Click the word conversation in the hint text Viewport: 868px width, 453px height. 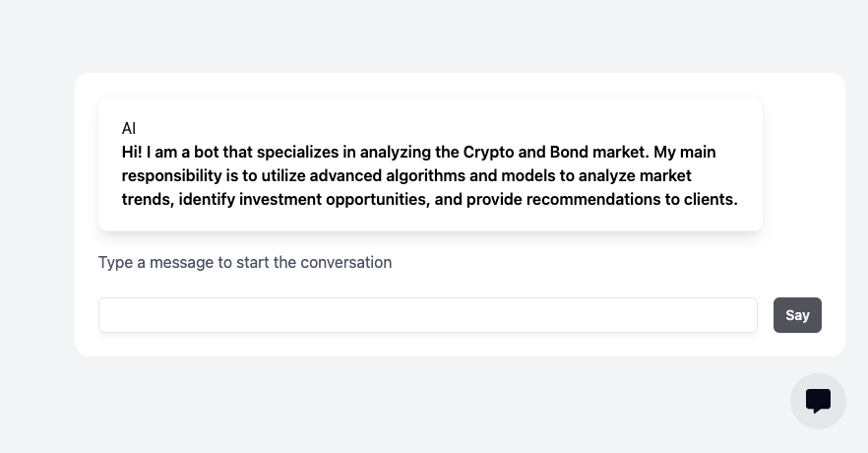(346, 263)
